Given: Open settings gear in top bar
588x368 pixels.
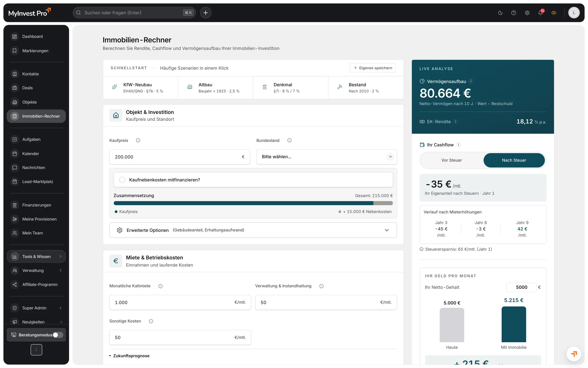Looking at the screenshot, I should click(x=527, y=13).
